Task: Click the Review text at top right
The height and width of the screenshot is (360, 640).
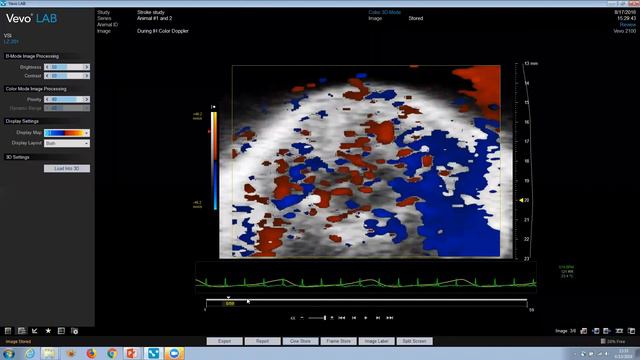Action: point(628,24)
